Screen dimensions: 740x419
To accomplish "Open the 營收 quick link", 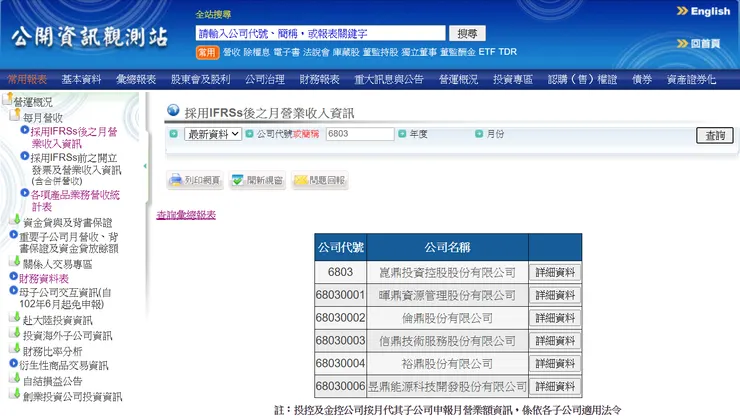I will click(x=232, y=52).
